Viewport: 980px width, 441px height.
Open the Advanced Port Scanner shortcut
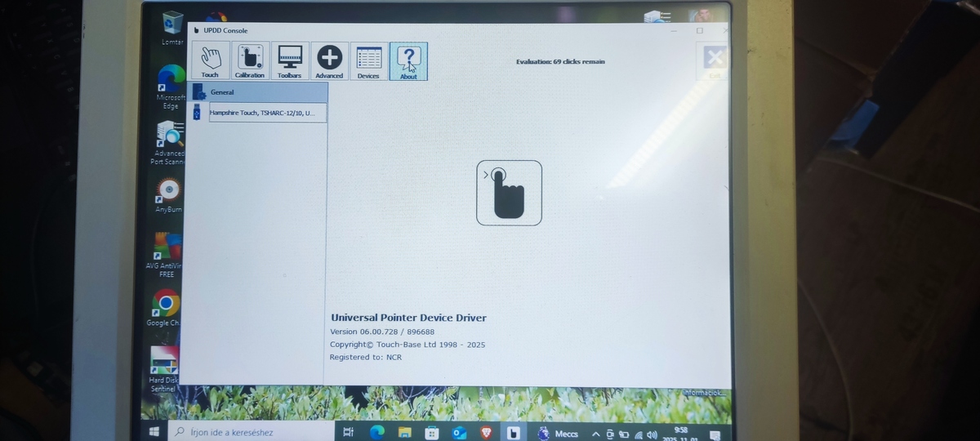168,144
